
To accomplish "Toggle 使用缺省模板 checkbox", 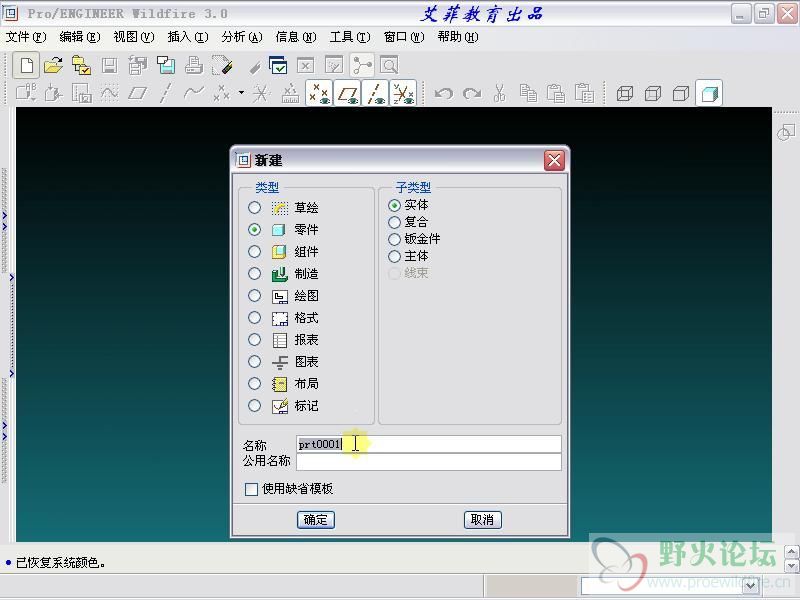I will [x=251, y=489].
